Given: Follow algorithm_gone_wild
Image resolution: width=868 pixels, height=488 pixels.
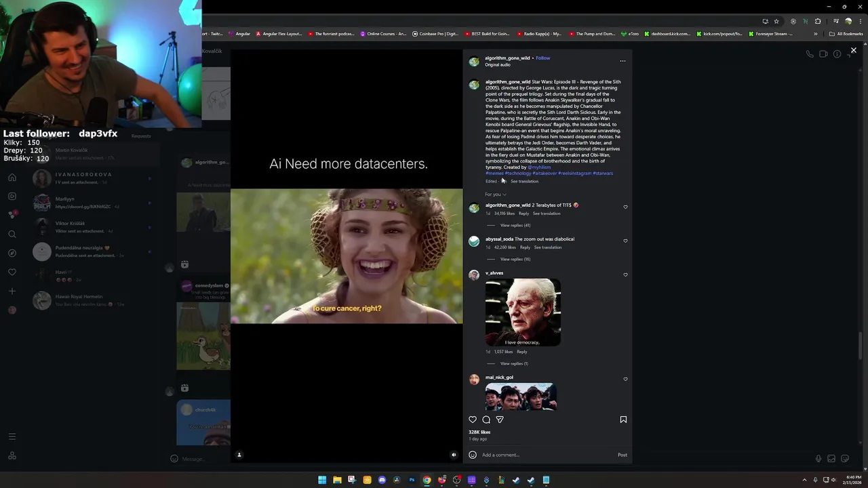Looking at the screenshot, I should click(543, 58).
